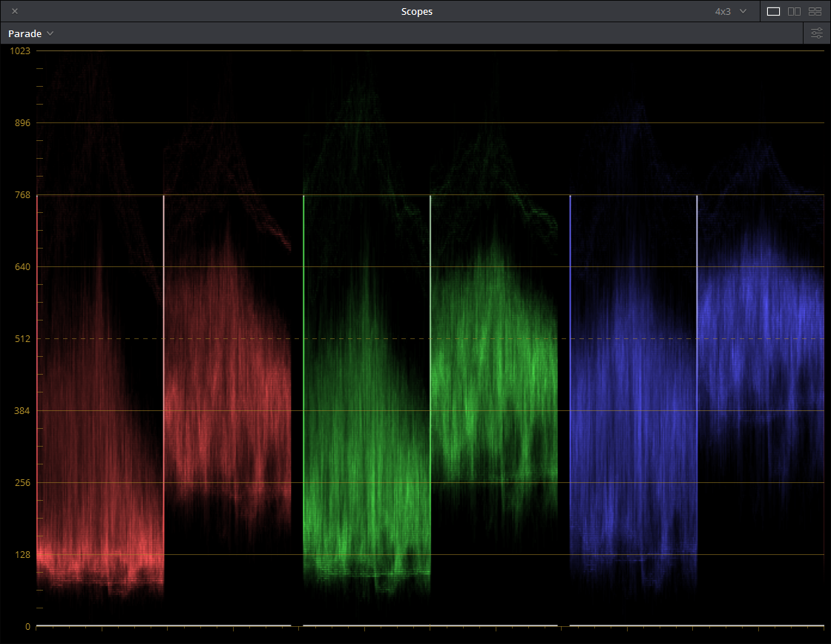Click the 896 scale label

(x=22, y=123)
